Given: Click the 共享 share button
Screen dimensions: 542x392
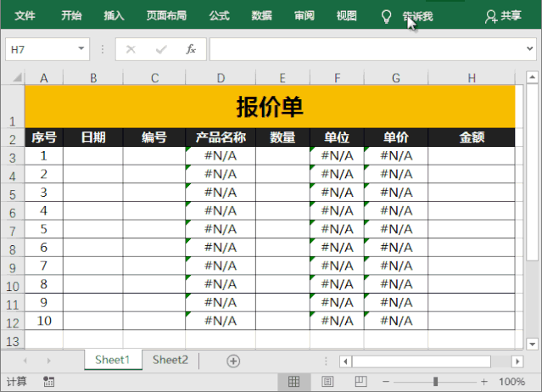Looking at the screenshot, I should tap(503, 16).
